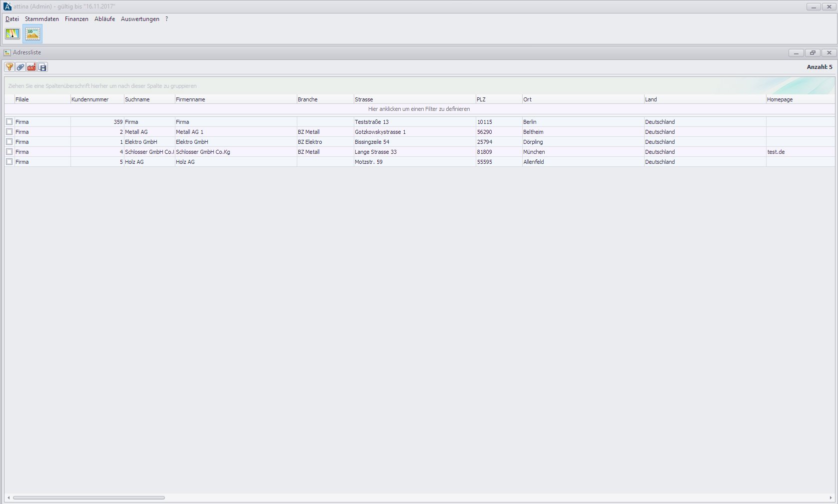Sort by the Strasse column header

click(415, 99)
